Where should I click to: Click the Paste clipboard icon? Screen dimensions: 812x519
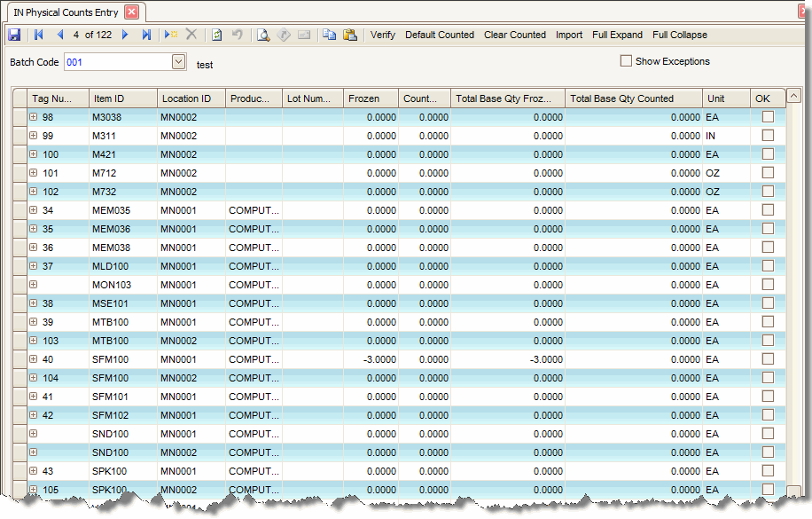pos(350,35)
